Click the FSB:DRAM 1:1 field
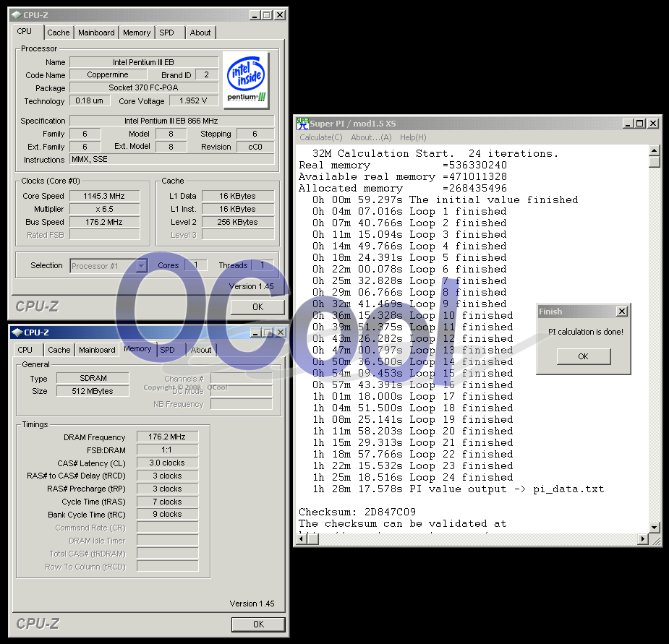This screenshot has height=644, width=669. [x=167, y=450]
